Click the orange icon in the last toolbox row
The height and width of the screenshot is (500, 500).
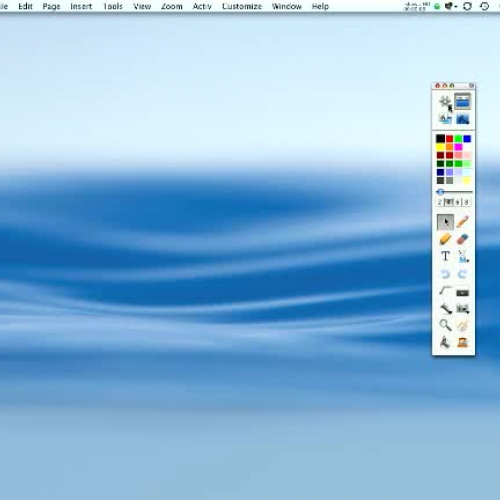[x=463, y=342]
